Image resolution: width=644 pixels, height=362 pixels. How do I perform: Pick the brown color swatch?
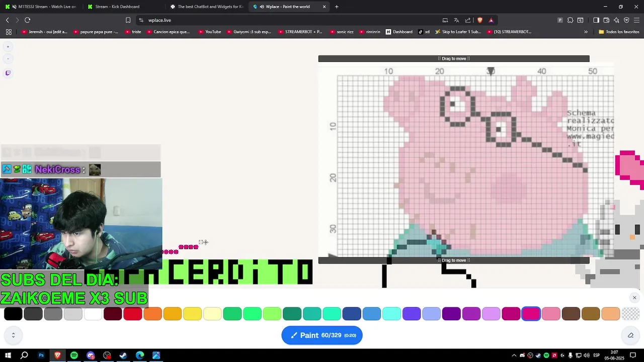click(x=571, y=314)
